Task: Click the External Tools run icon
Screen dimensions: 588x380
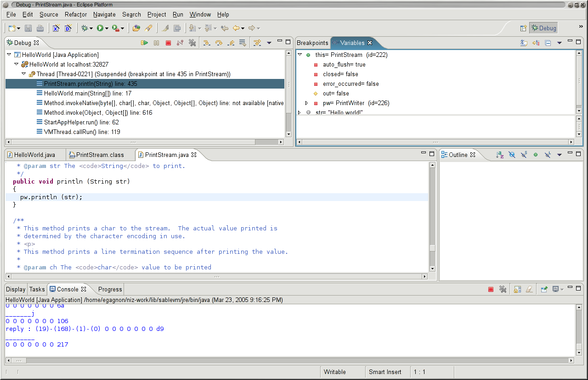Action: pos(115,28)
